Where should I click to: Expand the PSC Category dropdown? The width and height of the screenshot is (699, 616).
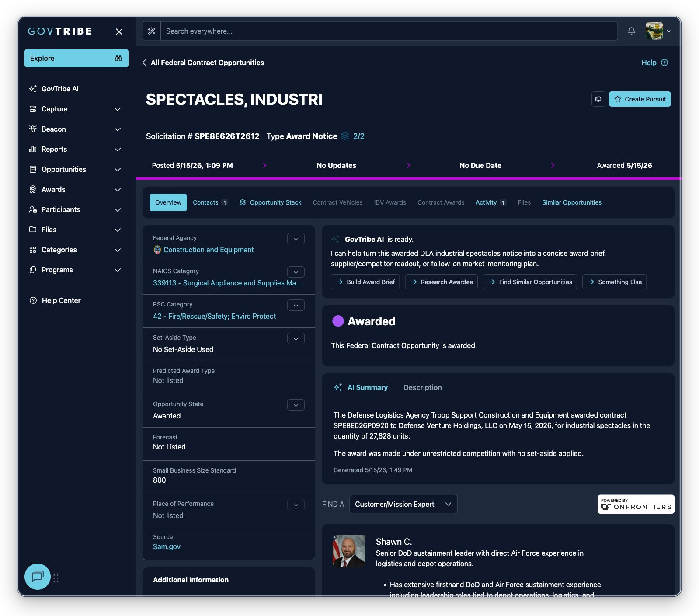click(x=296, y=305)
